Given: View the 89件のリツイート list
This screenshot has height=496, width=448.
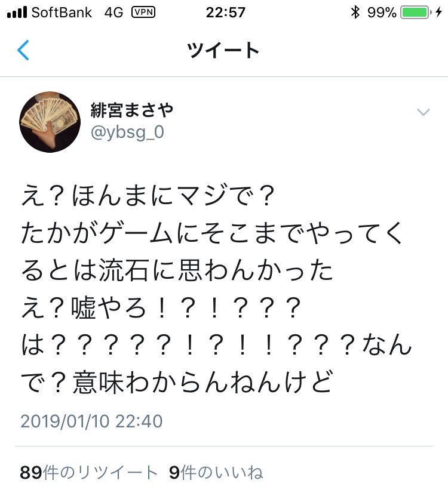Looking at the screenshot, I should [88, 472].
